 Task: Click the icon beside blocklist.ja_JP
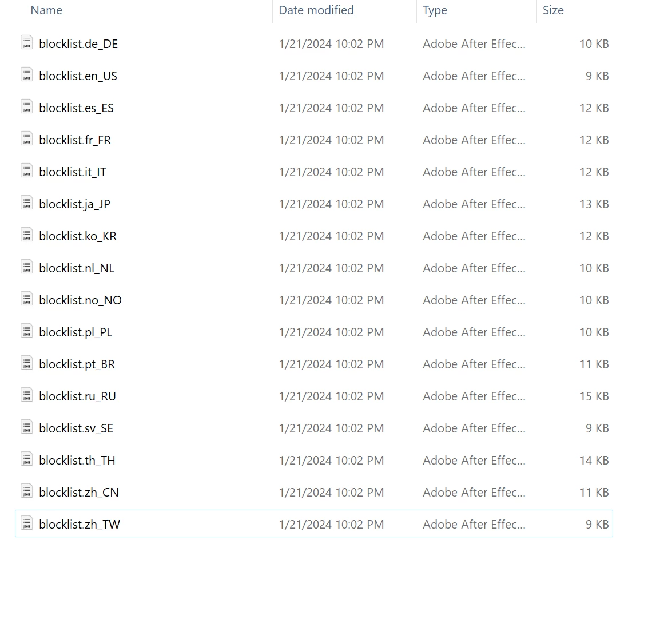(x=26, y=203)
